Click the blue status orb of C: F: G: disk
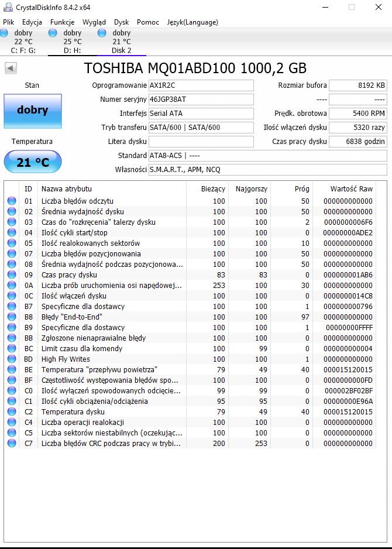This screenshot has width=392, height=549. pos(4,33)
